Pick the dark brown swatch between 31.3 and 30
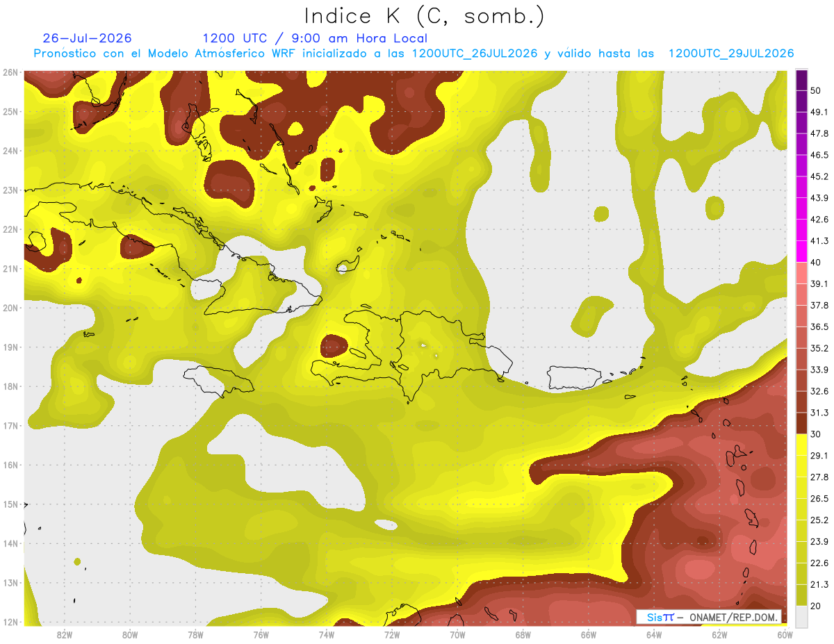834x644 pixels. point(801,423)
